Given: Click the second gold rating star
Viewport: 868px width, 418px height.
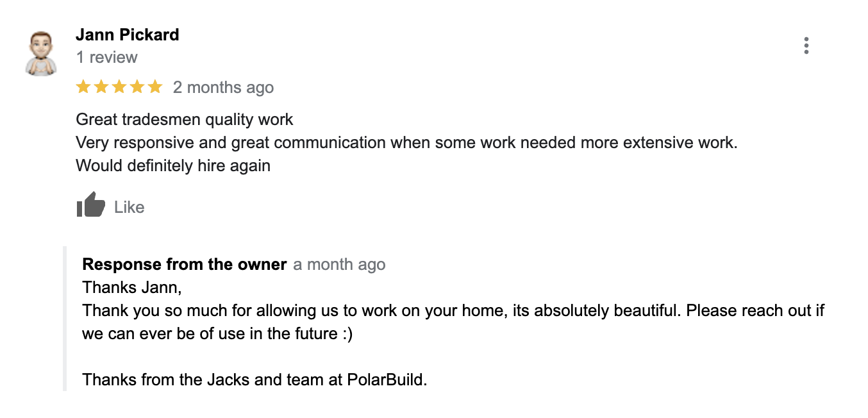Looking at the screenshot, I should tap(101, 87).
